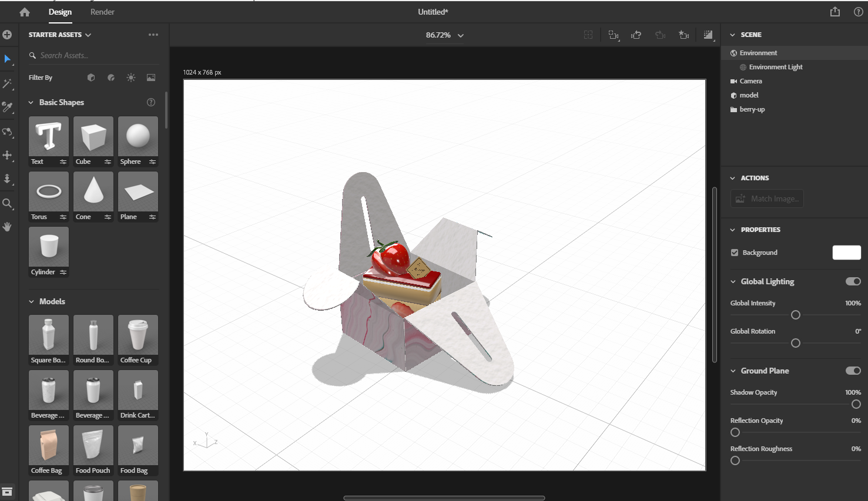
Task: Collapse the Properties panel
Action: (x=733, y=230)
